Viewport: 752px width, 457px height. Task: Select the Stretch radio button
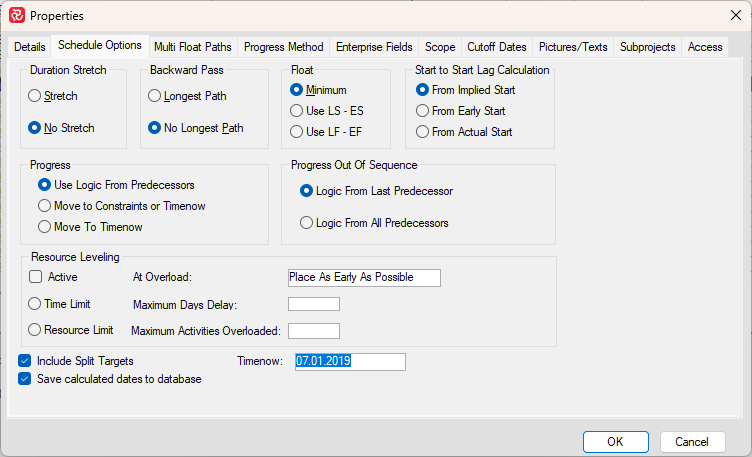[x=36, y=96]
